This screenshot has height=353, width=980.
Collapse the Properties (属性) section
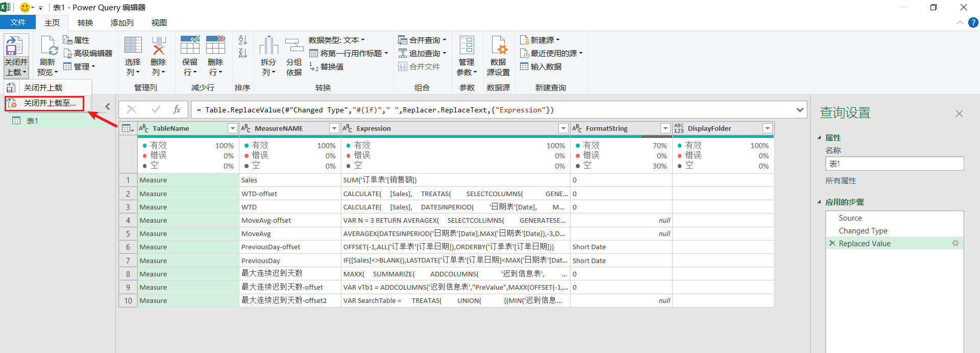click(819, 138)
